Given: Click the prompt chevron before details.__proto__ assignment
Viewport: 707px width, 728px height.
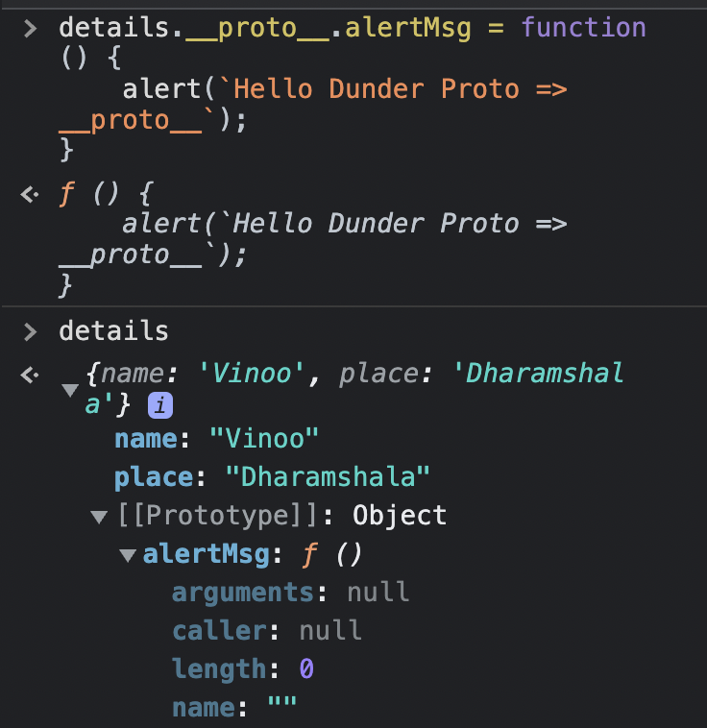Looking at the screenshot, I should [x=31, y=29].
